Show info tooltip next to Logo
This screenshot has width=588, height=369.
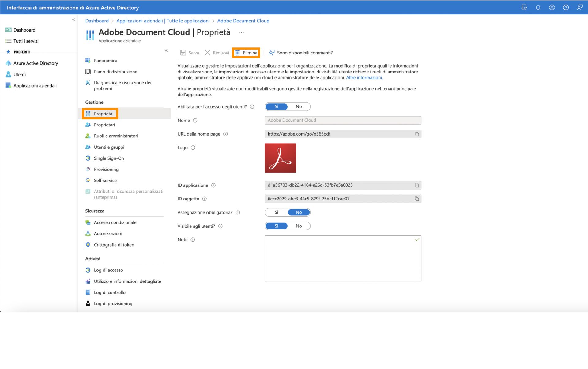[193, 148]
